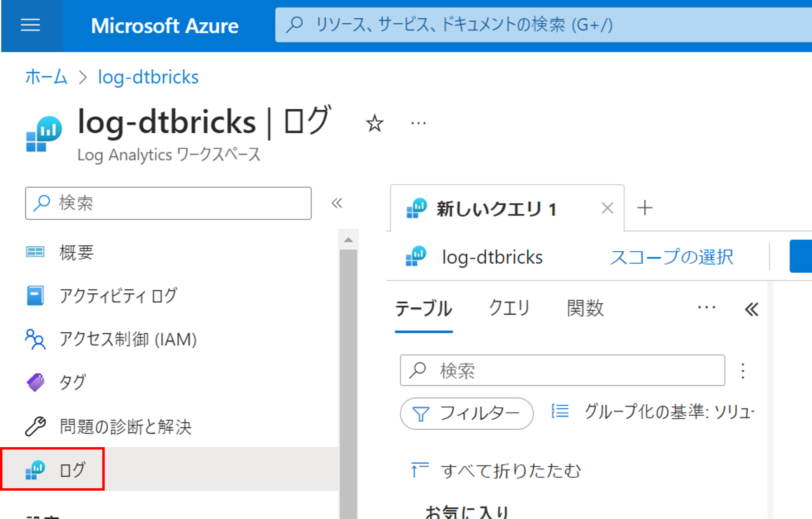Collapse the left navigation with the double chevron
This screenshot has width=812, height=519.
pyautogui.click(x=336, y=203)
